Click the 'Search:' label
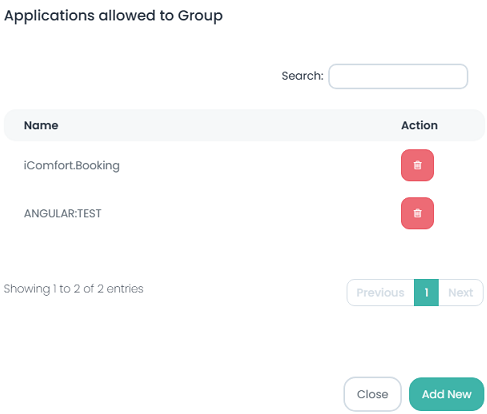This screenshot has width=487, height=414. [302, 76]
